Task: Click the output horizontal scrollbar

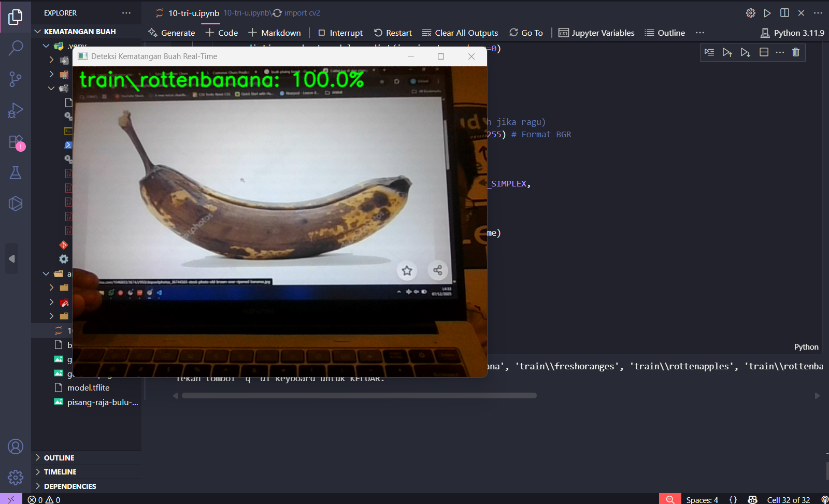Action: 359,395
